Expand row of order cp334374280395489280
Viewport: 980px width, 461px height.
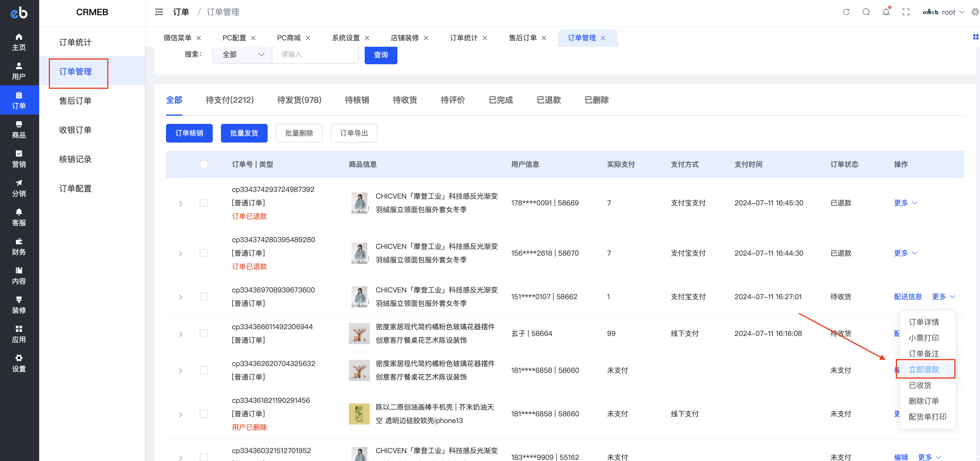[180, 254]
